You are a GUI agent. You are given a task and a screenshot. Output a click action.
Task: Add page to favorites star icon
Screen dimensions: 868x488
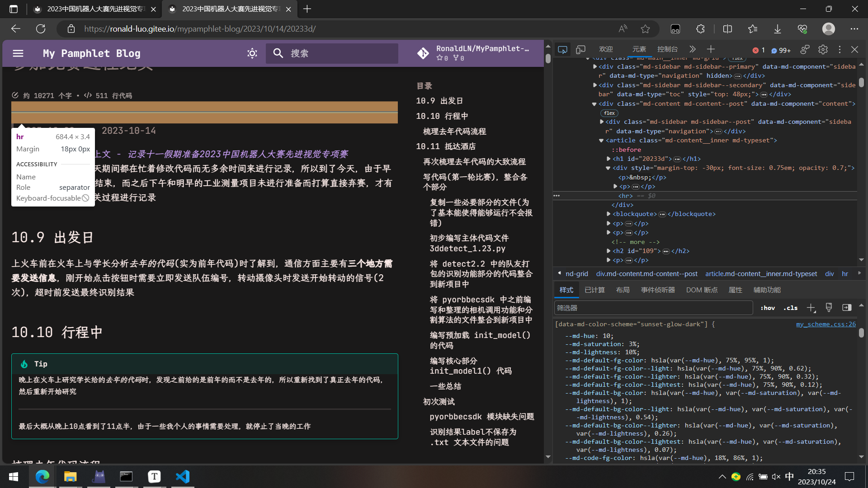point(645,29)
